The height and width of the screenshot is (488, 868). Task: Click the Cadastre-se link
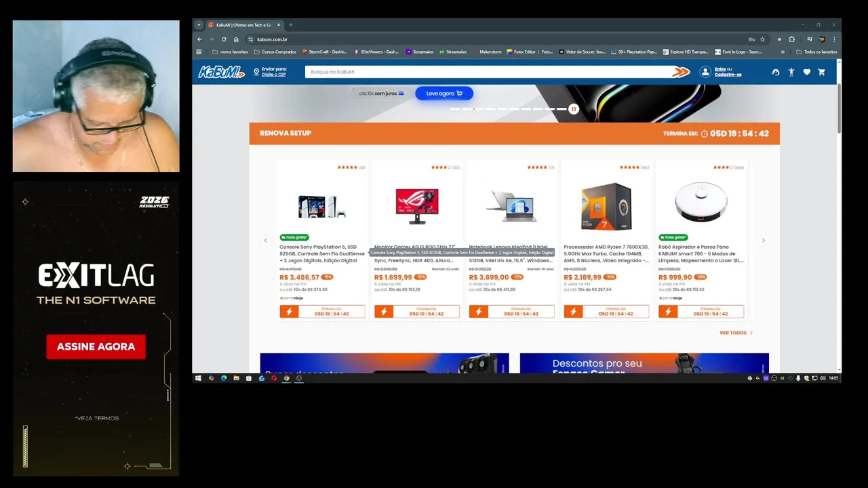[x=728, y=75]
